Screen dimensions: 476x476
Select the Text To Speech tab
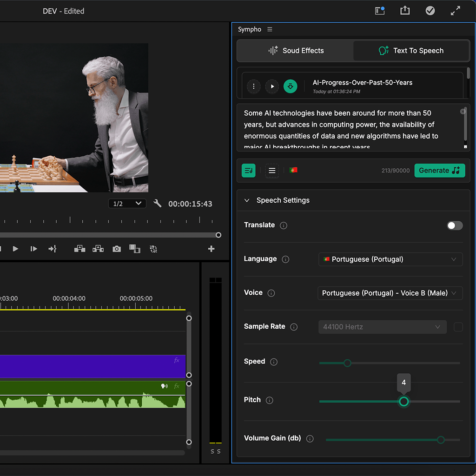411,51
